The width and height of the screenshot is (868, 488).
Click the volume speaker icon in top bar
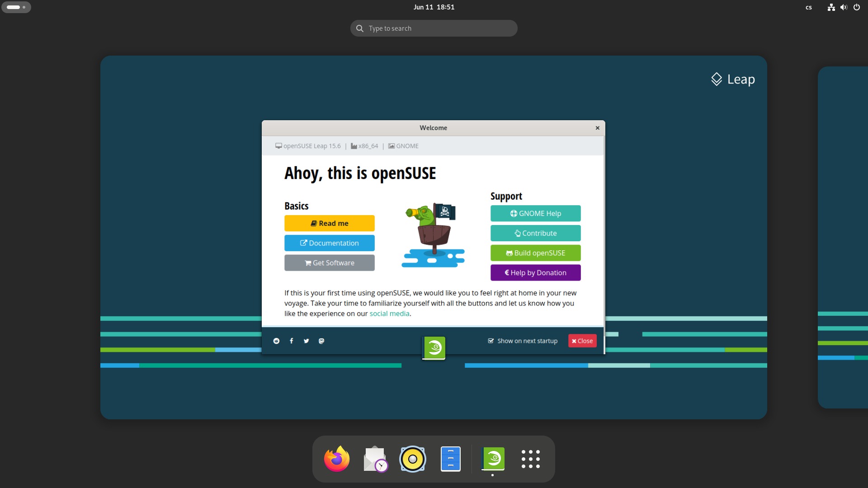click(x=844, y=7)
